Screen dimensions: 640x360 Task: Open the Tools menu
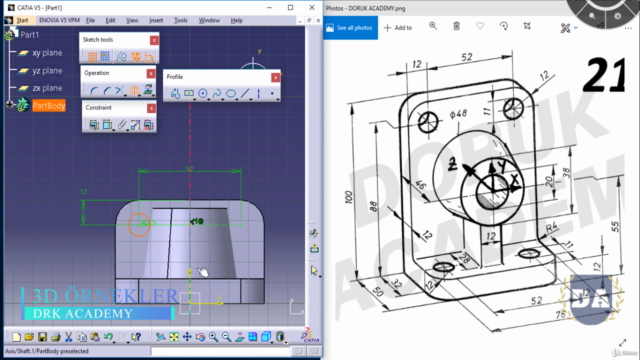coord(180,20)
